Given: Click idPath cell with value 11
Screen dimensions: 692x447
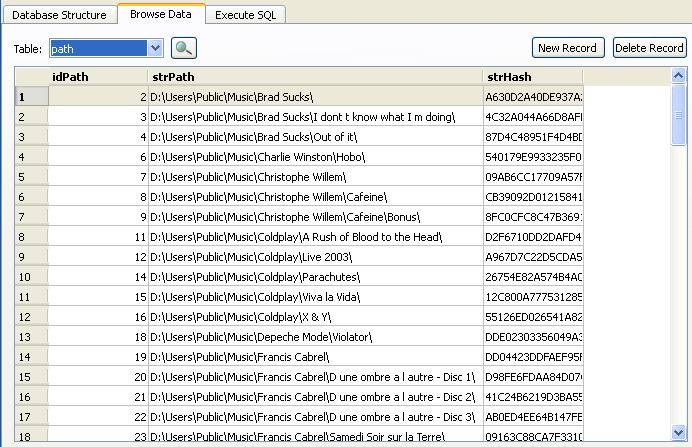Looking at the screenshot, I should click(98, 237).
